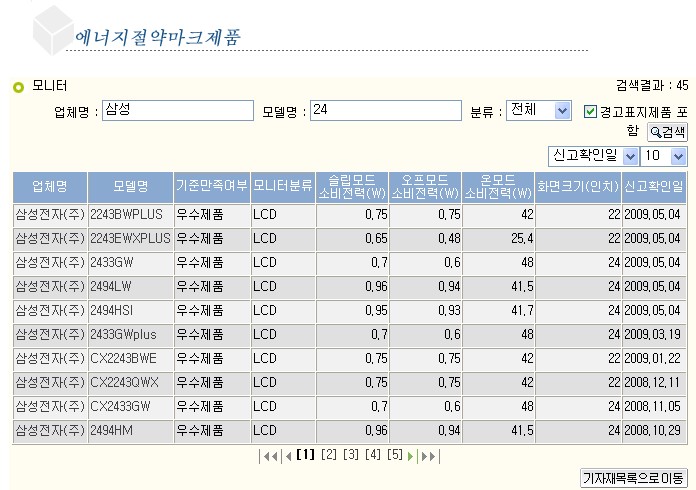Click the 검색결과 : 45 result count
The width and height of the screenshot is (696, 490).
coord(652,85)
